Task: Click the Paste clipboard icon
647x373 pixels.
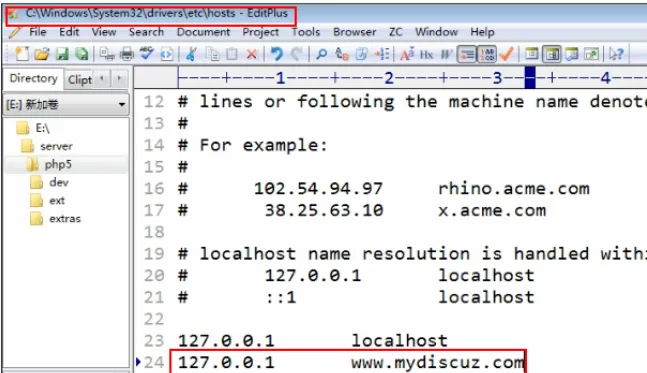Action: coord(232,54)
